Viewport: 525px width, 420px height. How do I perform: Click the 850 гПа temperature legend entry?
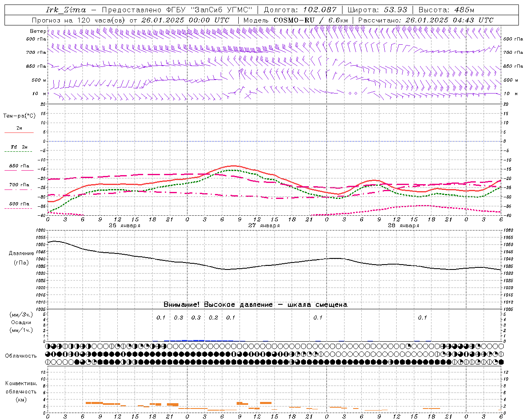[19, 166]
